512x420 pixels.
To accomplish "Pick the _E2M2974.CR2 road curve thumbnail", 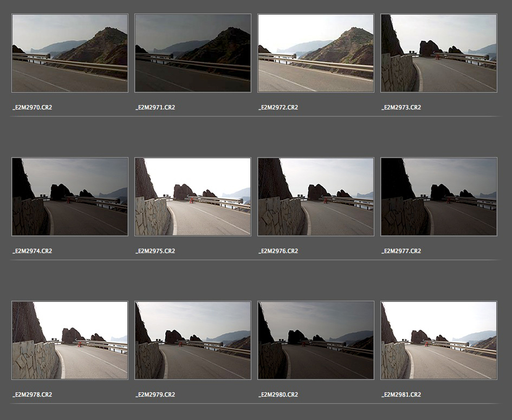I will click(x=69, y=197).
